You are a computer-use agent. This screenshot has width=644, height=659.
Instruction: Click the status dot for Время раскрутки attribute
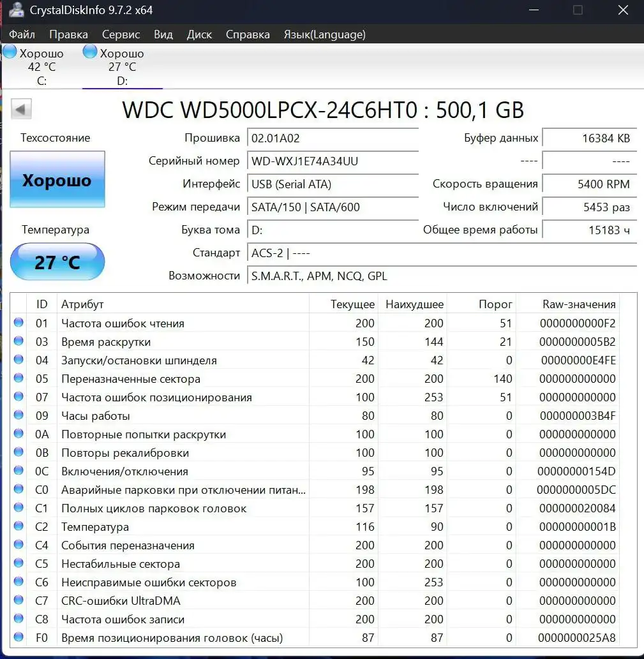coord(18,341)
